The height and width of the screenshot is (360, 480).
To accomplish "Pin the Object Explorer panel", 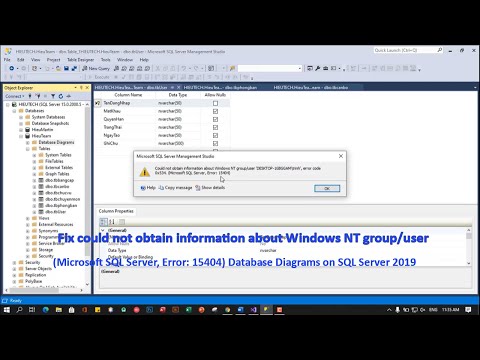I will tap(81, 88).
